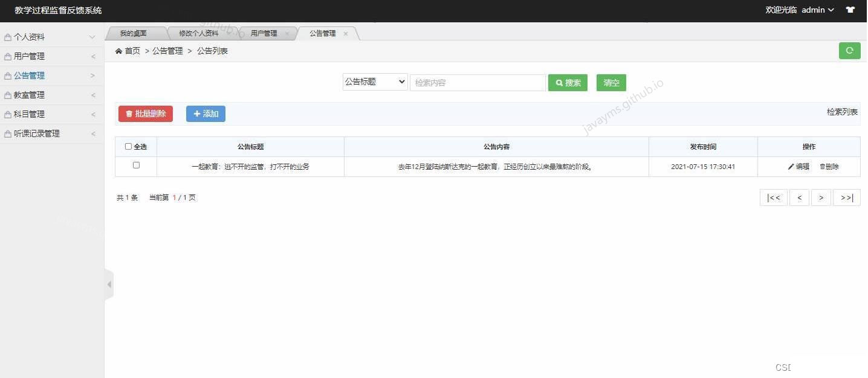点击跳转最后一页的 >>| 按钮

pos(846,197)
